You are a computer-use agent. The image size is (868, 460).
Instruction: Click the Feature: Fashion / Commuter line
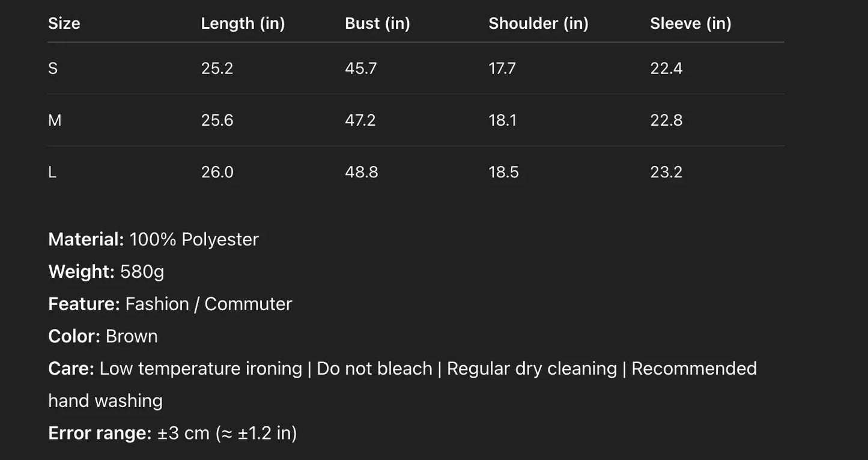[170, 304]
